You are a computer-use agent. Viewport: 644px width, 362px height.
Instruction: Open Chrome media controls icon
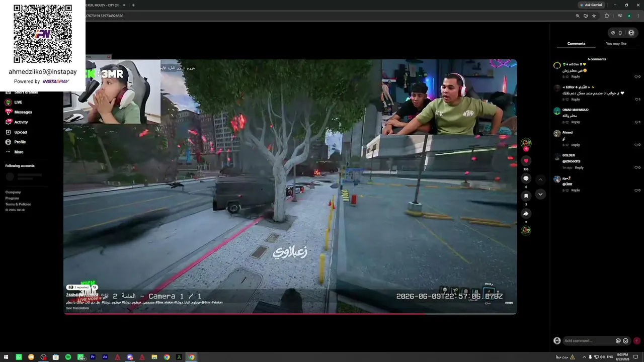[x=620, y=16]
